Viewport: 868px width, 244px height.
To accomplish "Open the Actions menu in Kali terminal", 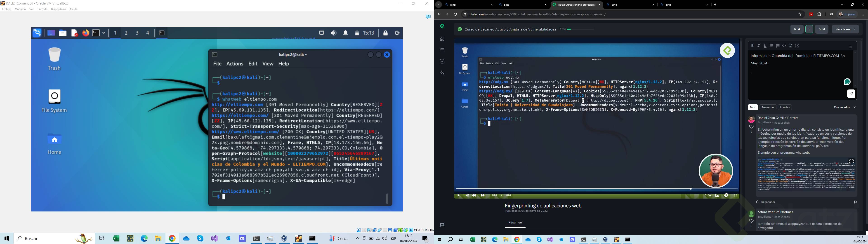I will (235, 64).
